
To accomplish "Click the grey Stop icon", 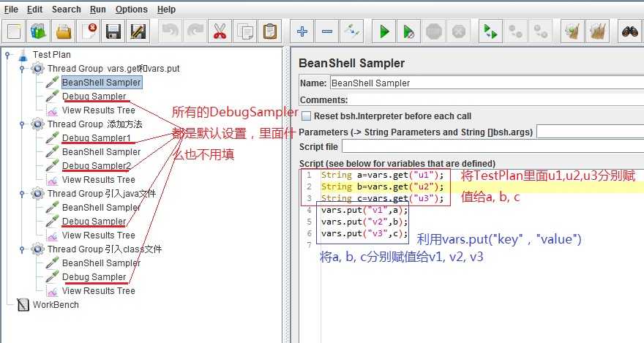I will coord(434,31).
